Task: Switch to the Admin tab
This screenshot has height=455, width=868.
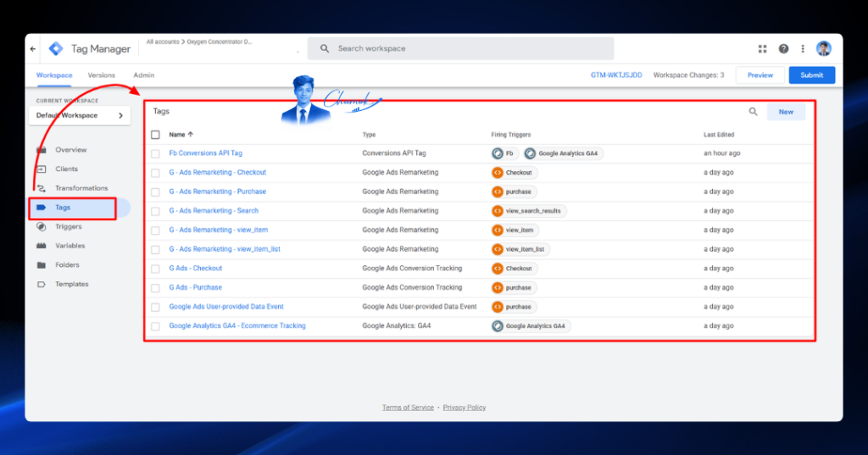Action: (144, 75)
